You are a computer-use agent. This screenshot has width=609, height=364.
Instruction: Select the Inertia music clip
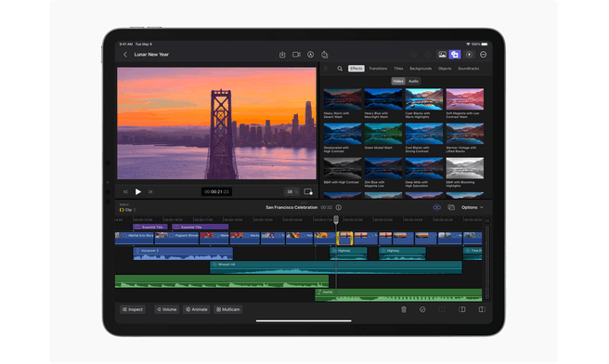(398, 295)
